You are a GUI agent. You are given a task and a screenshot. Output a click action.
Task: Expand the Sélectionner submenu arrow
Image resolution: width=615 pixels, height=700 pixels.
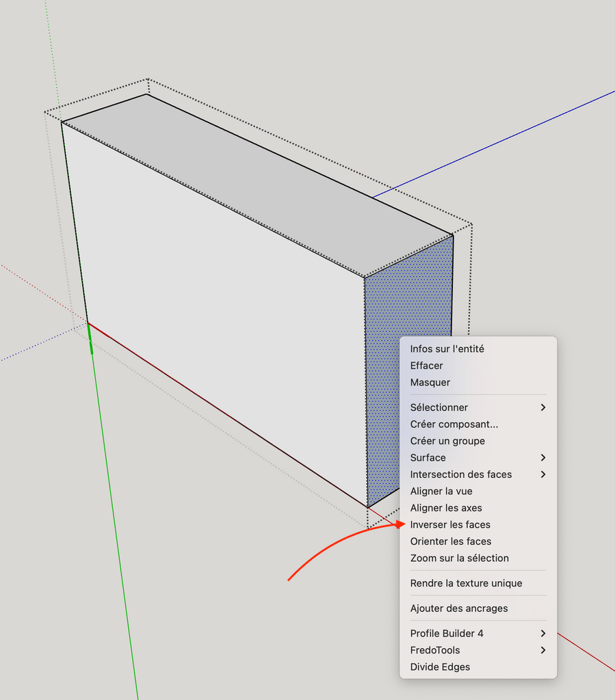(x=542, y=407)
